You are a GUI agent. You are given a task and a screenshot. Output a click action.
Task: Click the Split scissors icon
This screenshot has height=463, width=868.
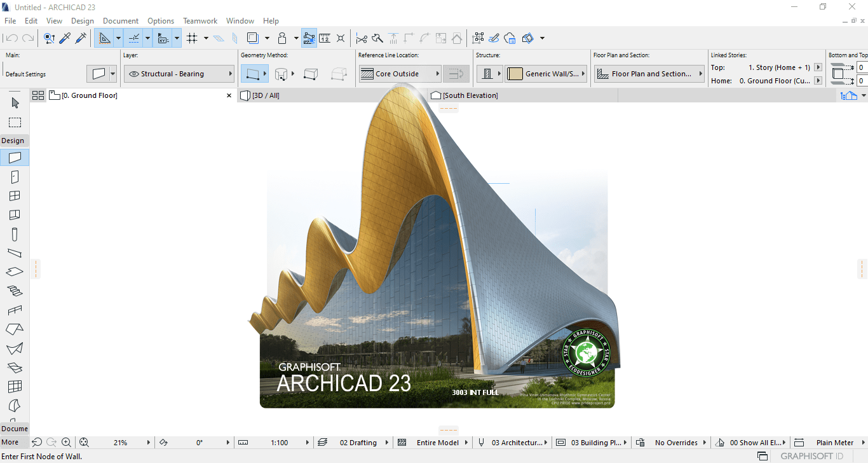[x=362, y=38]
